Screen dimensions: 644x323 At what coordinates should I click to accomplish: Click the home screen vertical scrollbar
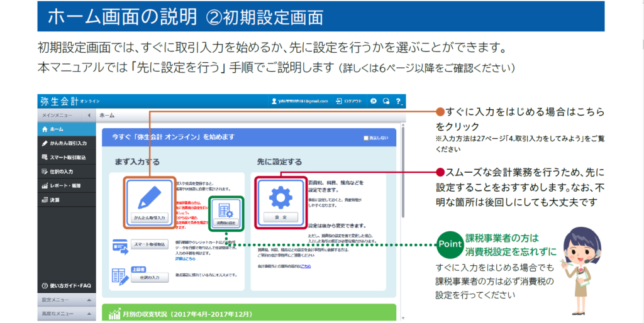point(403,172)
